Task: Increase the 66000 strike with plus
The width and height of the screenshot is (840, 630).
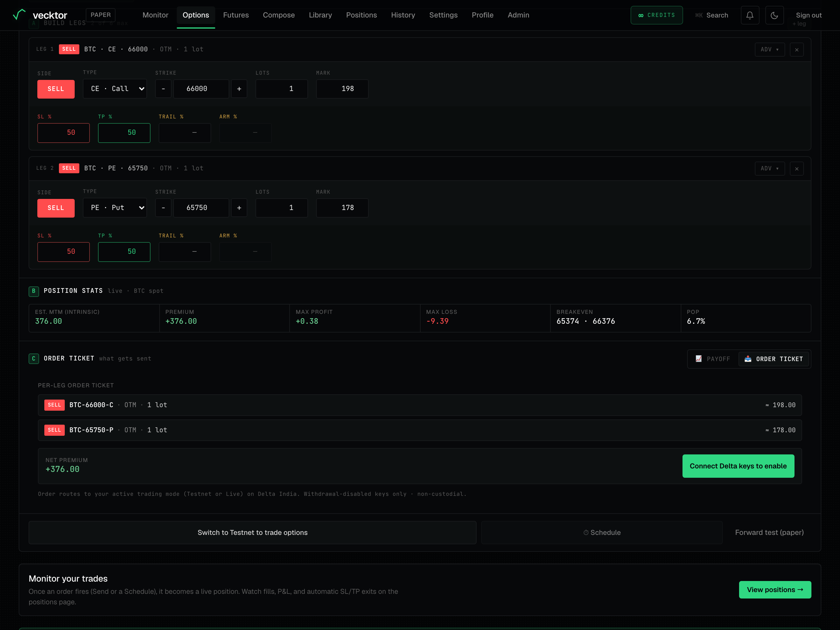Action: pyautogui.click(x=239, y=89)
